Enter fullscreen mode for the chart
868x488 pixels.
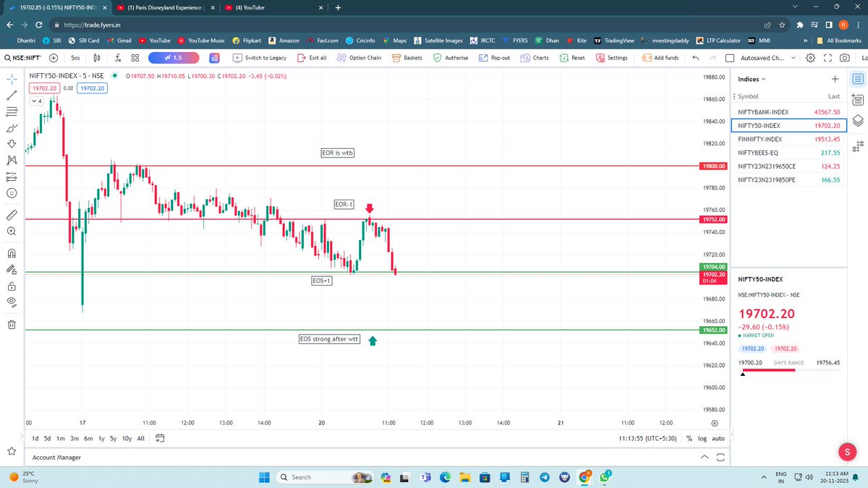tap(828, 58)
